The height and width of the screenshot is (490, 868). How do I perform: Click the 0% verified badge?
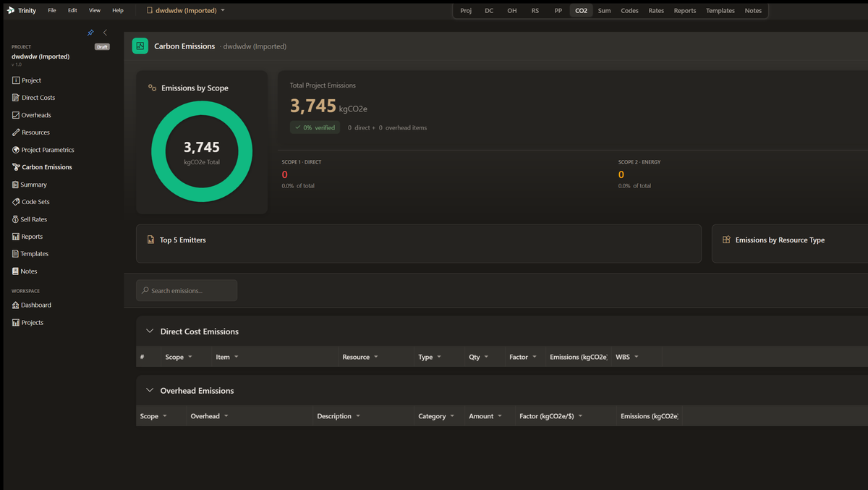point(315,127)
